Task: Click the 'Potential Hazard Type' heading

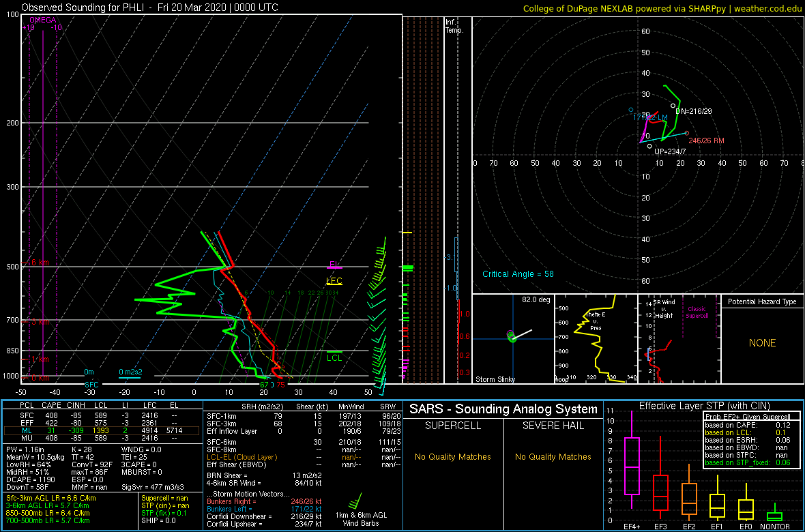Action: pos(761,302)
